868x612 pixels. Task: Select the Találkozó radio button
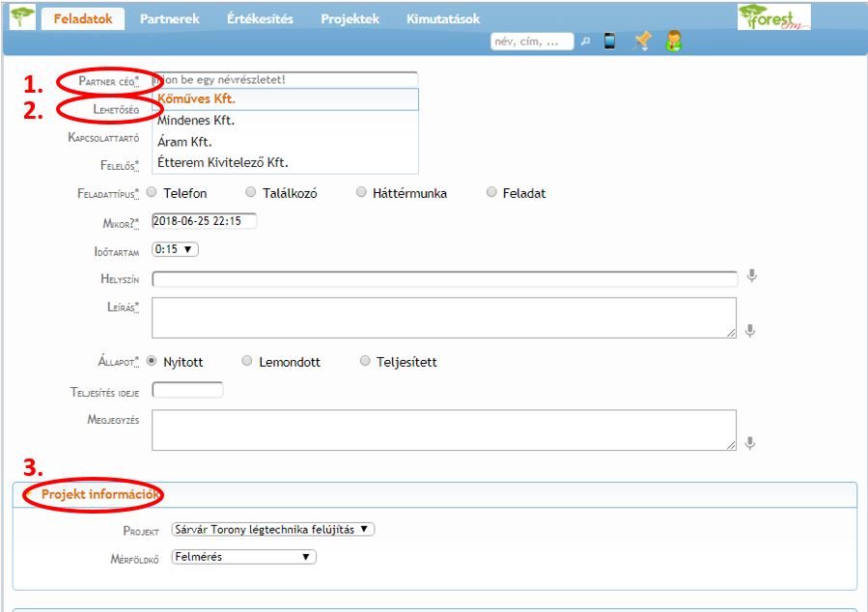[251, 193]
